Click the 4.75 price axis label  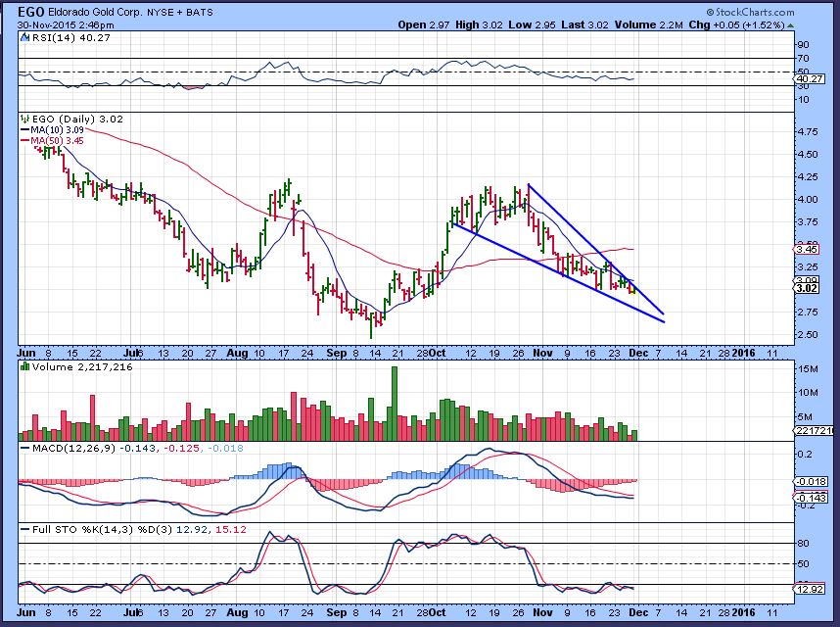click(808, 132)
